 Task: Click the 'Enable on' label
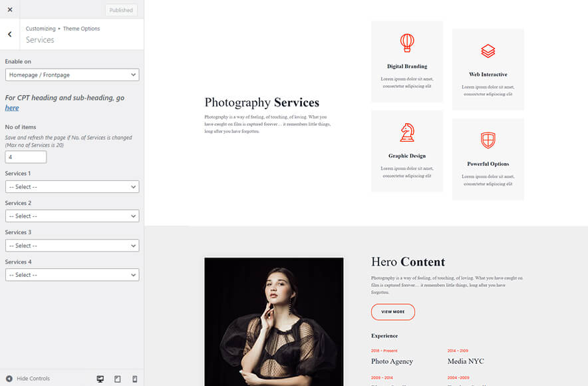pos(18,61)
